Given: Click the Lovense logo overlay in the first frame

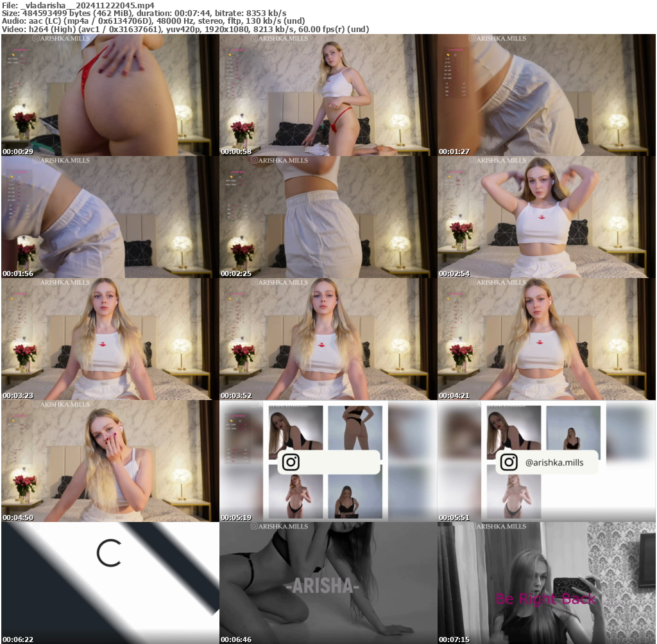Looking at the screenshot, I should click(19, 49).
